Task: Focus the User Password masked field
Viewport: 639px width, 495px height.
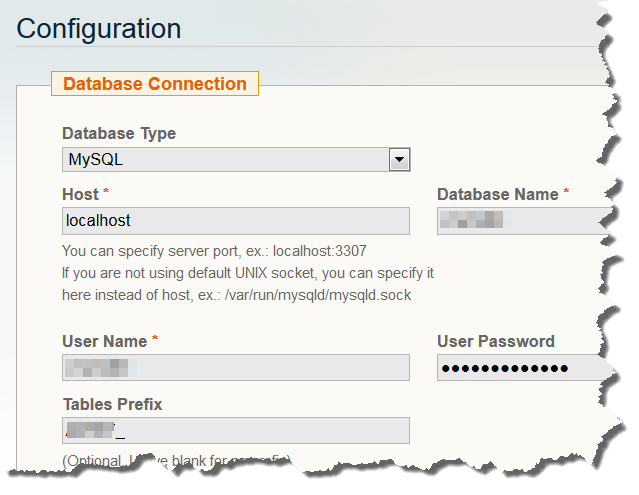Action: [522, 368]
